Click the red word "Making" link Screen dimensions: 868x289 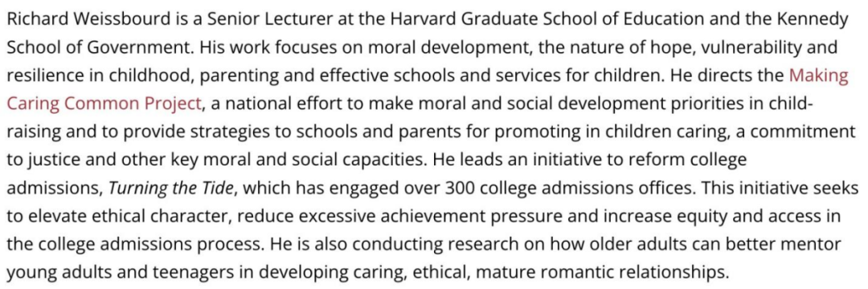[818, 75]
